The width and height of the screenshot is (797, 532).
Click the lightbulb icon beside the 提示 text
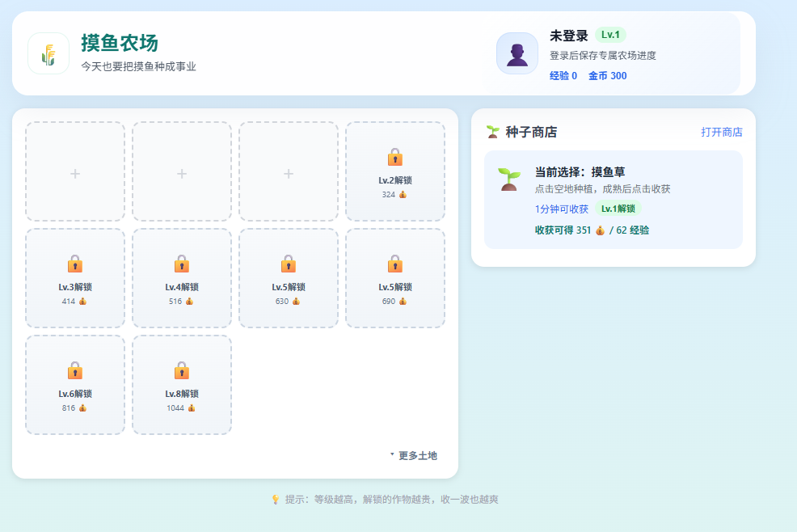(275, 500)
